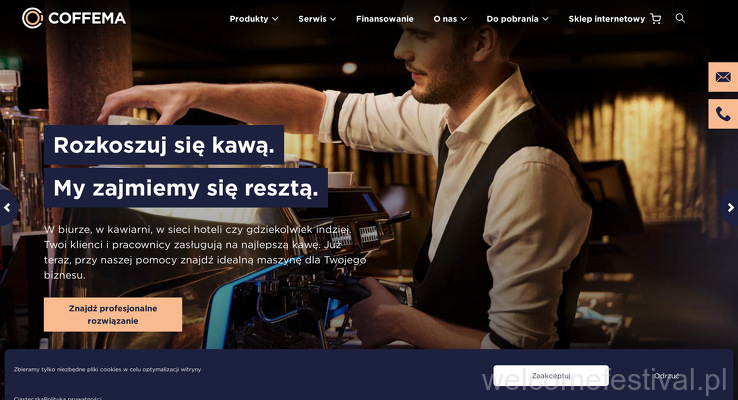The image size is (738, 400).
Task: Click the COFFEMA brand name text
Action: [x=87, y=18]
